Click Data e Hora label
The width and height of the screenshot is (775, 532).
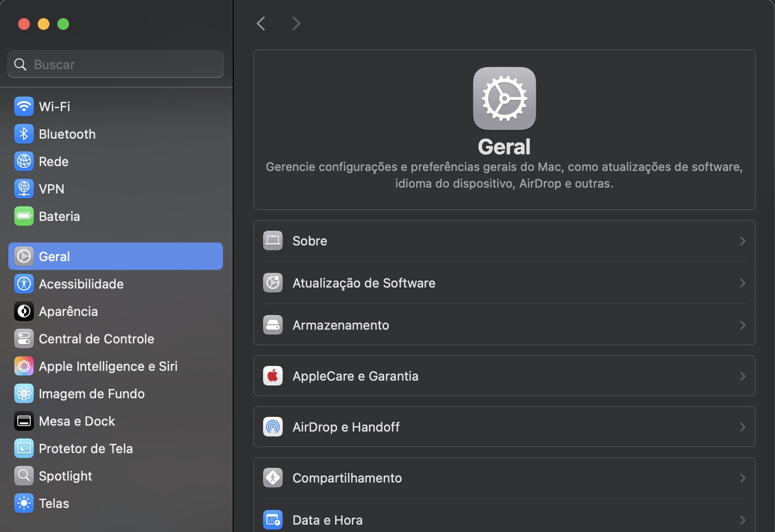tap(328, 520)
